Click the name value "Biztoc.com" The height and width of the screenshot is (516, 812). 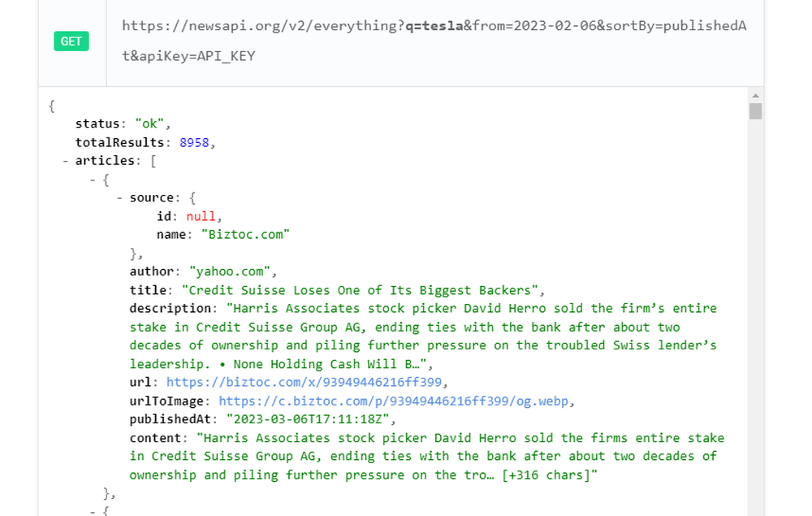coord(245,235)
